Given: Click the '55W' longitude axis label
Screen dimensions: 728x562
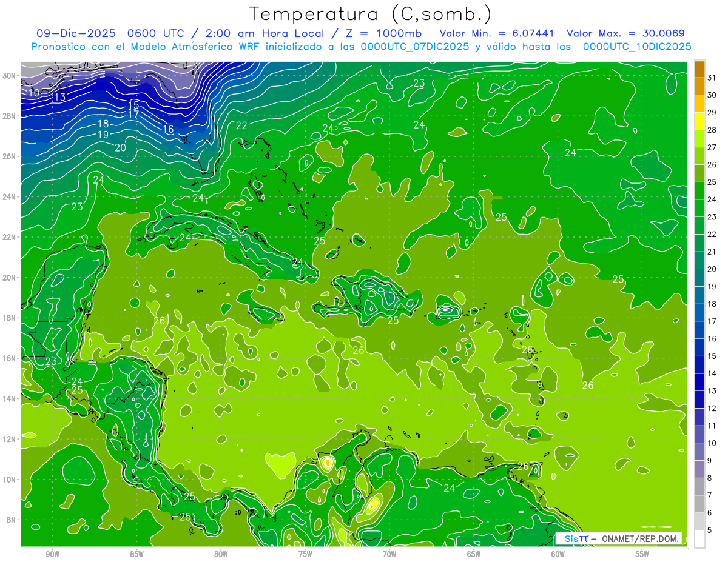Looking at the screenshot, I should (642, 554).
